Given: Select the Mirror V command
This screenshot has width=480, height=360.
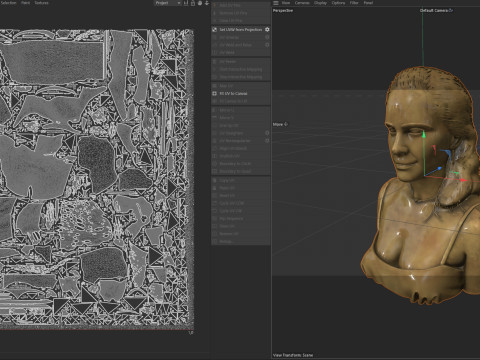Looking at the screenshot, I should pos(241,118).
